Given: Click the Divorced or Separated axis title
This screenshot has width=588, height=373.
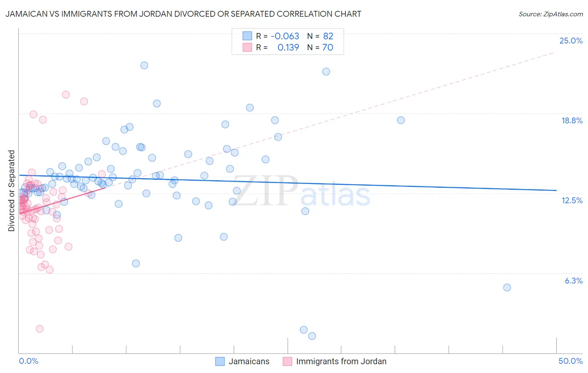Looking at the screenshot, I should (11, 191).
